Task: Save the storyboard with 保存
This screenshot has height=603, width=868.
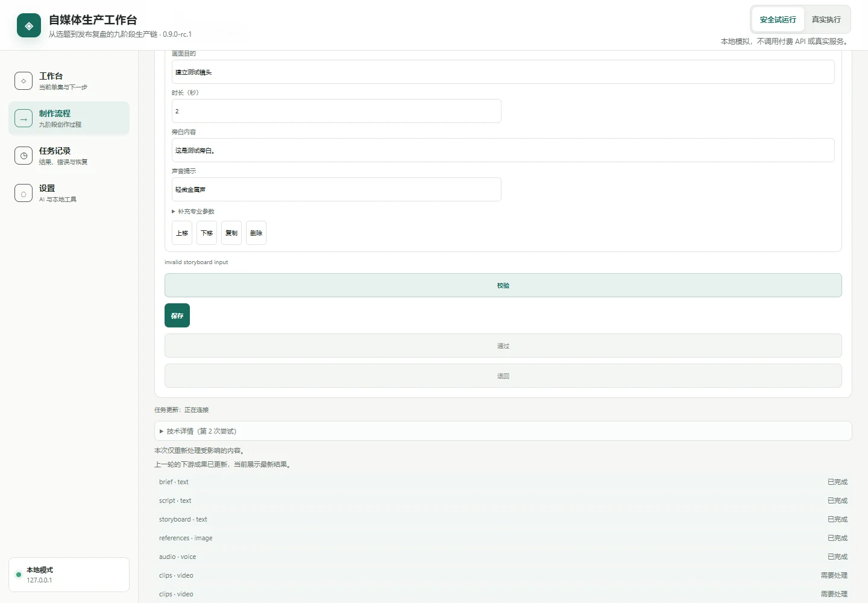Action: [x=177, y=315]
